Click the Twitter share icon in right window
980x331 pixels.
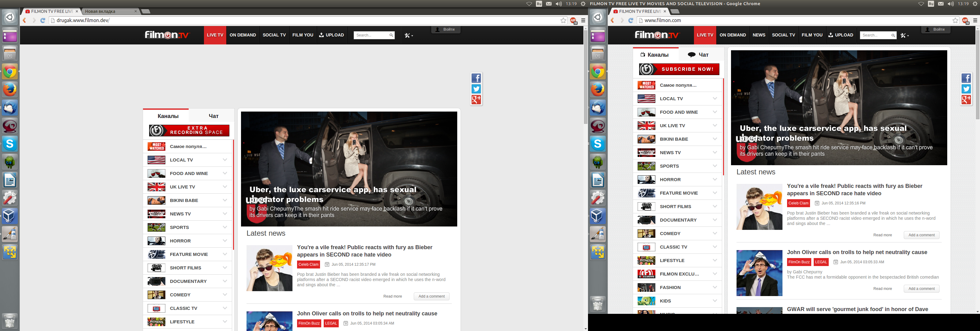point(966,89)
